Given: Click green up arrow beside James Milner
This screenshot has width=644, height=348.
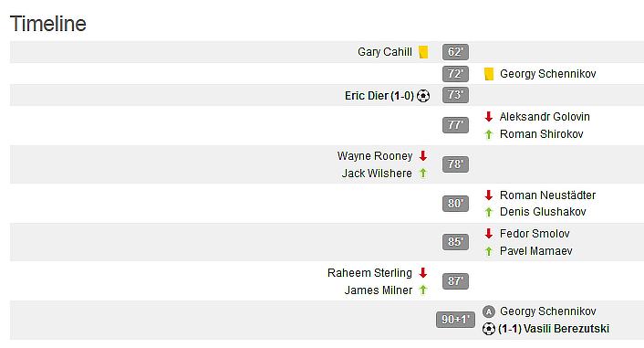Looking at the screenshot, I should pos(423,290).
